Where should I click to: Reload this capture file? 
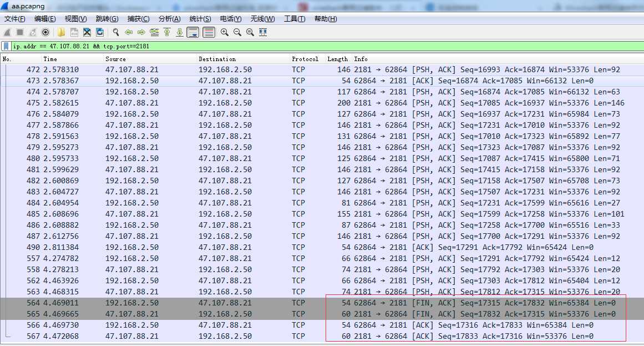point(100,32)
